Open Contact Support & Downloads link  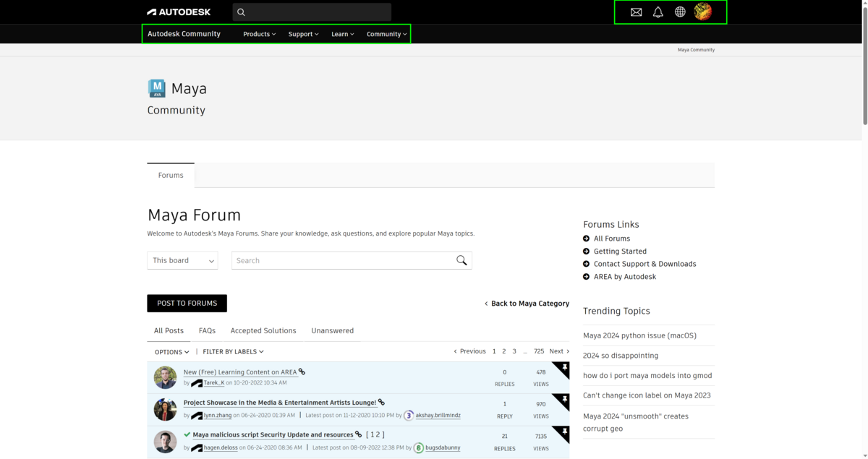click(x=645, y=264)
